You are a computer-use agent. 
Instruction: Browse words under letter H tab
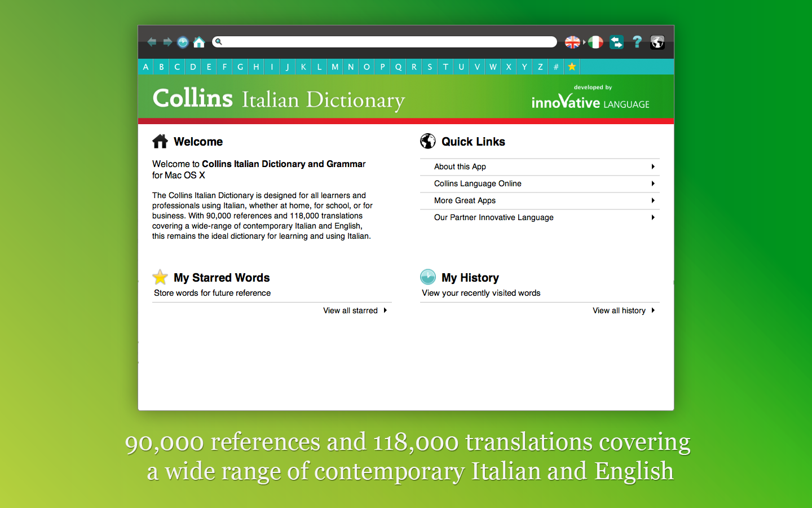coord(256,67)
